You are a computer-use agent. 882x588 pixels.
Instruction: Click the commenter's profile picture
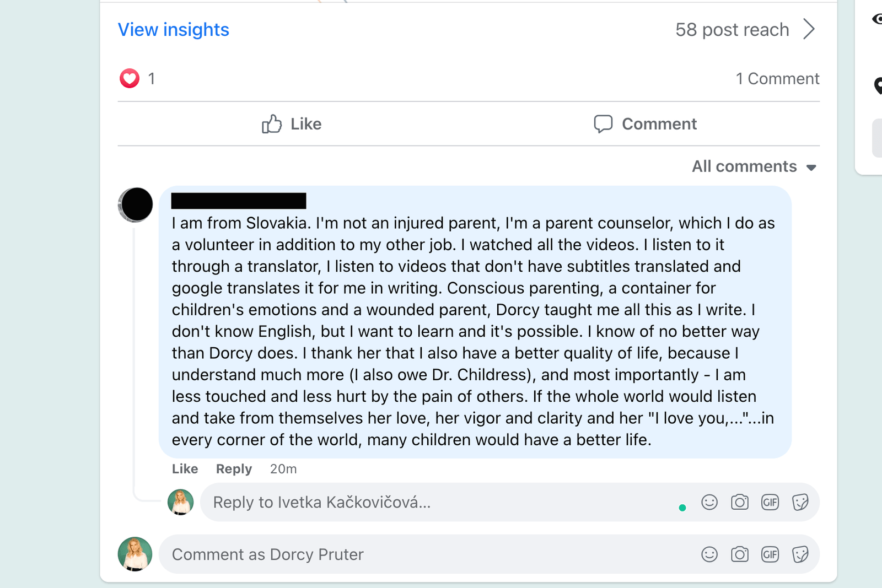tap(136, 204)
